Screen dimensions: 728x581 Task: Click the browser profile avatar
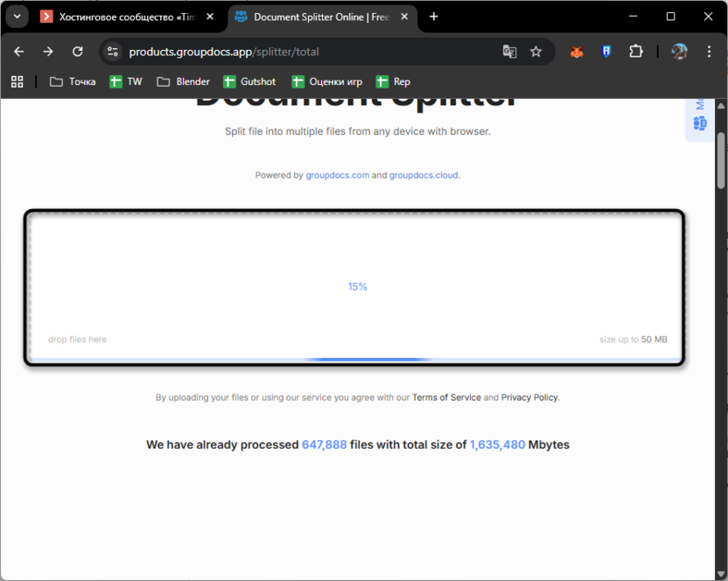pyautogui.click(x=679, y=52)
